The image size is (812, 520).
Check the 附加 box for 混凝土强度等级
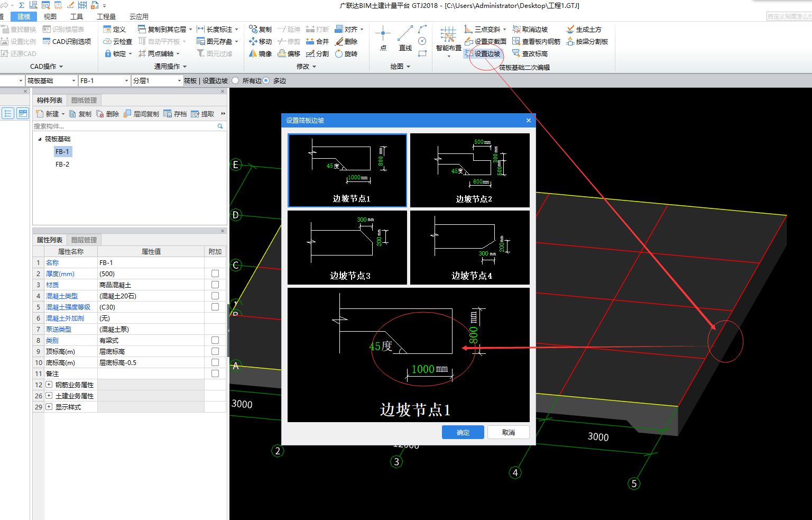215,307
